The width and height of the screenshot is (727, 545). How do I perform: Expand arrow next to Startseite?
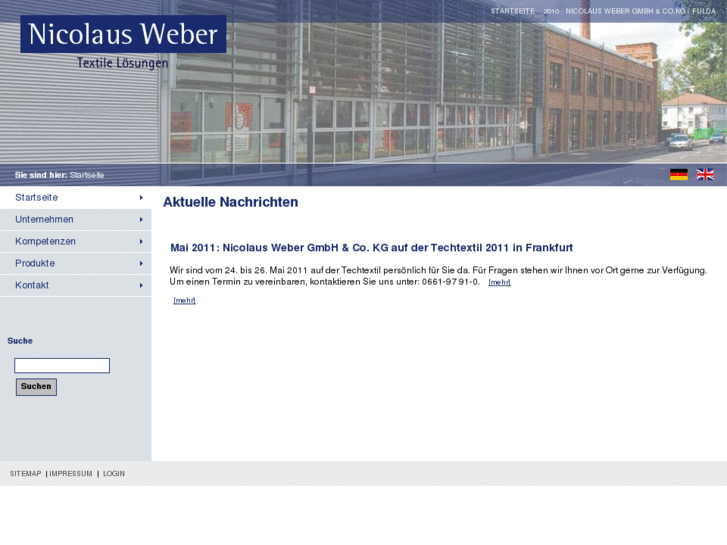pos(141,198)
